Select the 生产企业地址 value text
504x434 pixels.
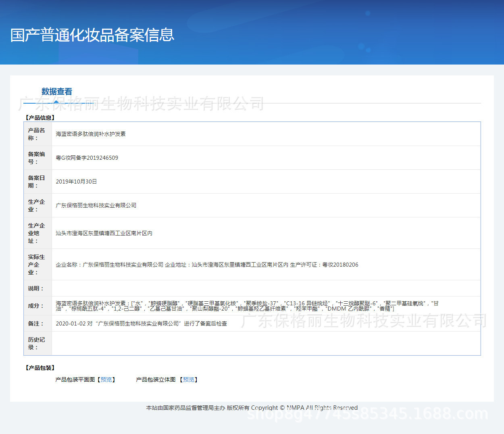[104, 233]
